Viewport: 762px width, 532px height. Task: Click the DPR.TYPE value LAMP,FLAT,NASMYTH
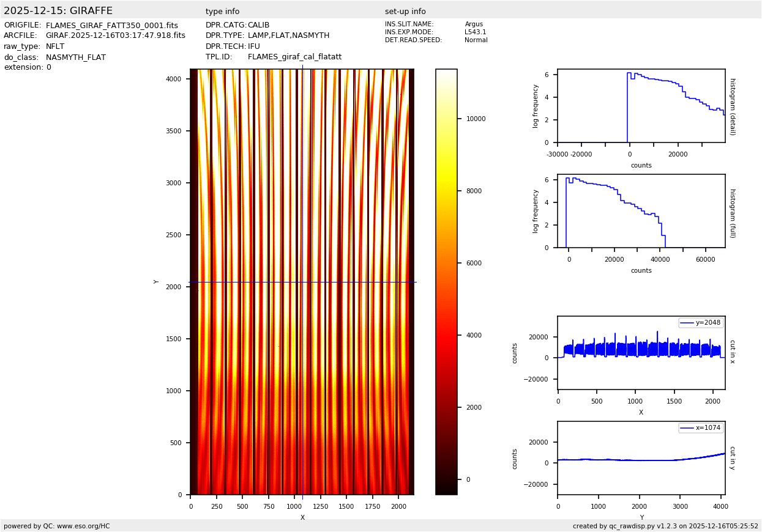(288, 36)
